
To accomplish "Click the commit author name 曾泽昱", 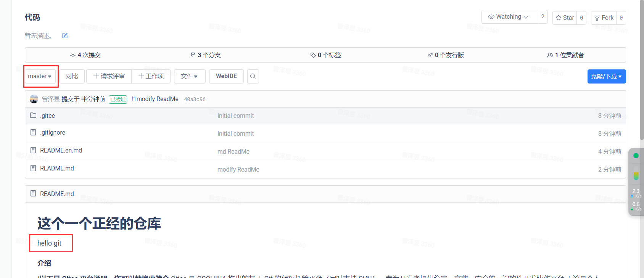I will tap(51, 99).
